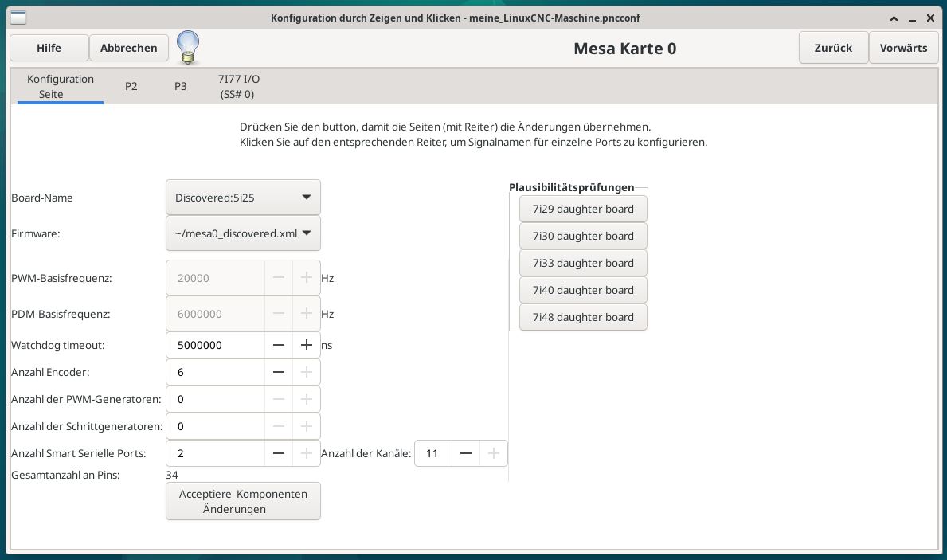Open the window menu icon in title bar

point(19,18)
